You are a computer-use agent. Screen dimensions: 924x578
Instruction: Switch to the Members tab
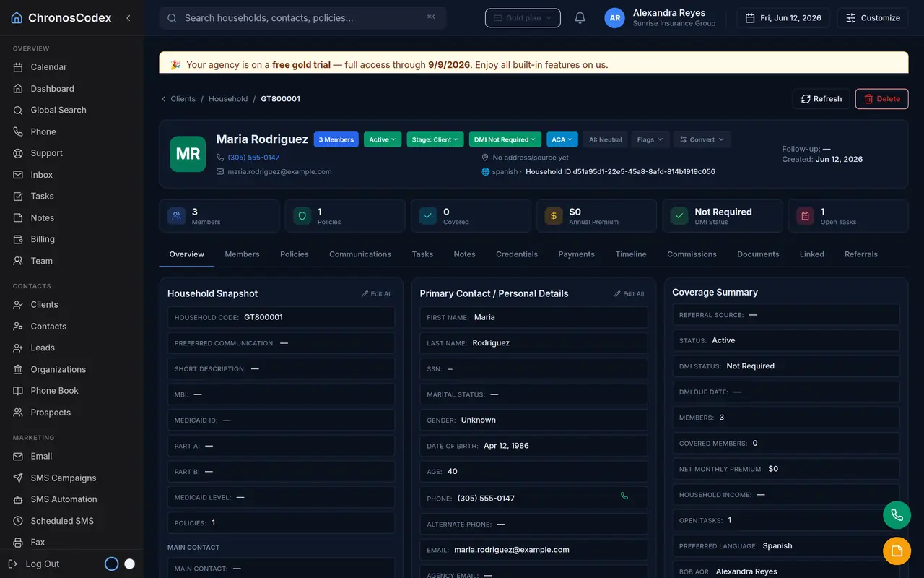(242, 254)
